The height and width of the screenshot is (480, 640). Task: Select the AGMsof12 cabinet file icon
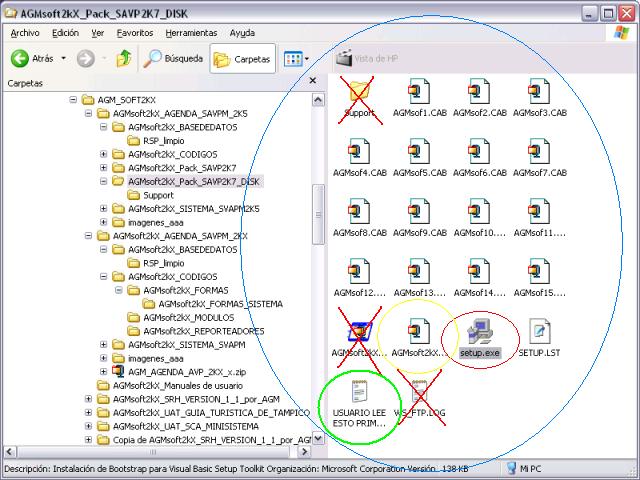point(359,271)
